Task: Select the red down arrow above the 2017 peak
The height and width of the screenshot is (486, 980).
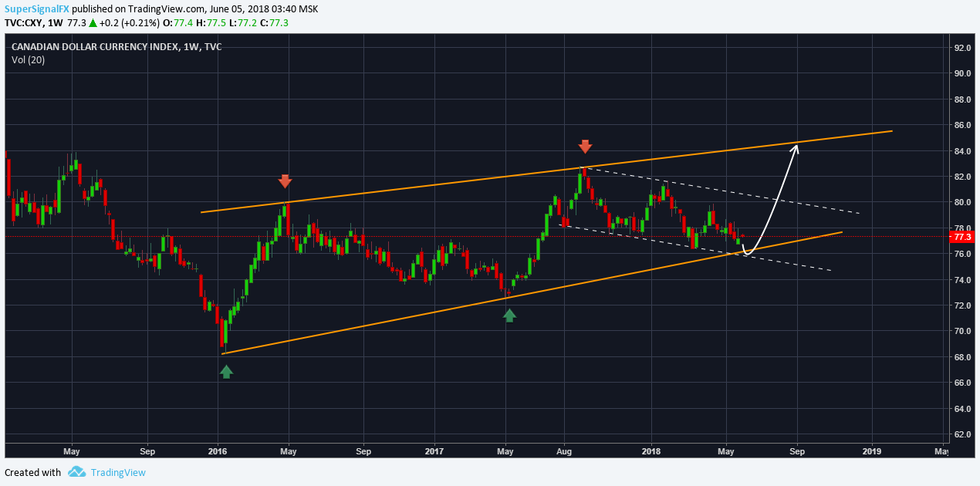Action: point(586,146)
